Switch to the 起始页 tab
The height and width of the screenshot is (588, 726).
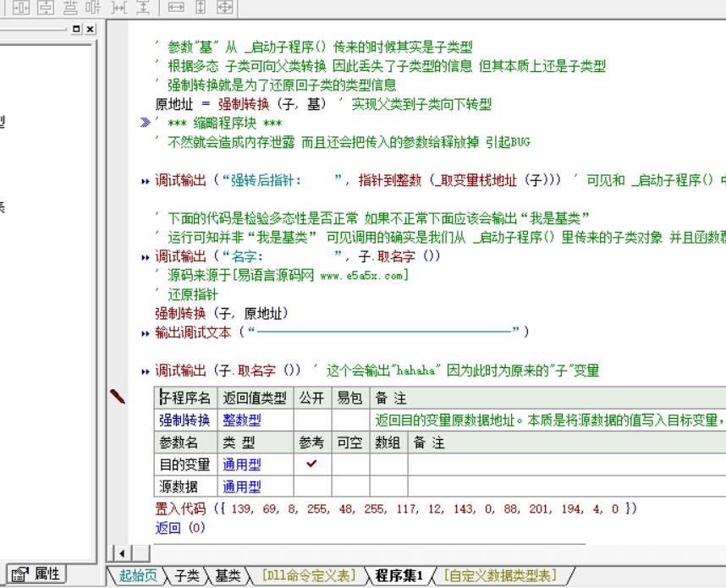click(x=137, y=576)
